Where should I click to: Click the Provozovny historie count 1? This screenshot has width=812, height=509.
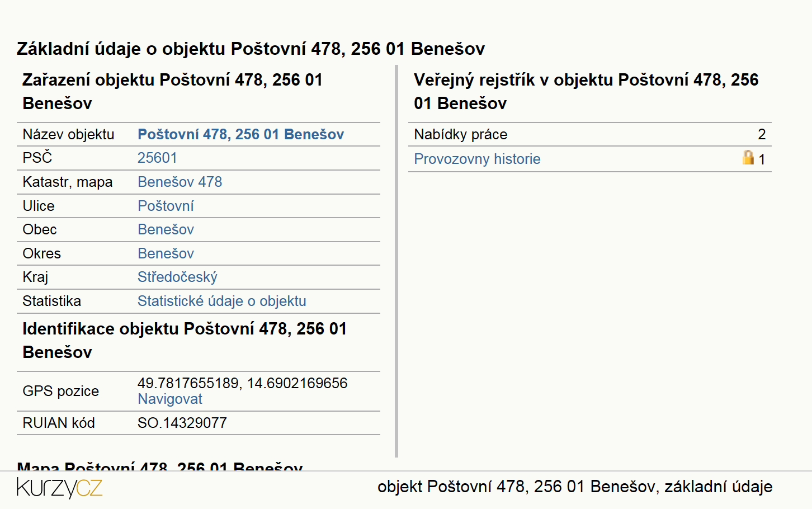tap(762, 159)
